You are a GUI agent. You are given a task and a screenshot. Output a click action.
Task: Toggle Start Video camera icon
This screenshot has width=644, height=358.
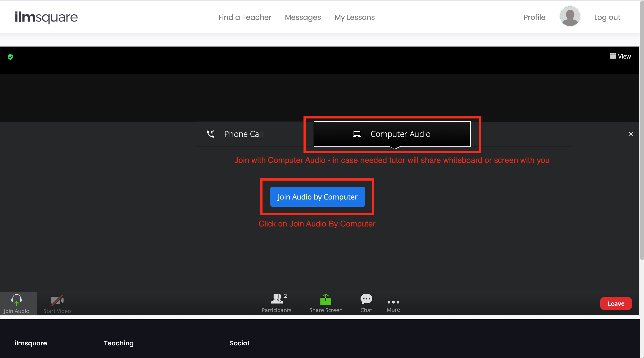(57, 300)
